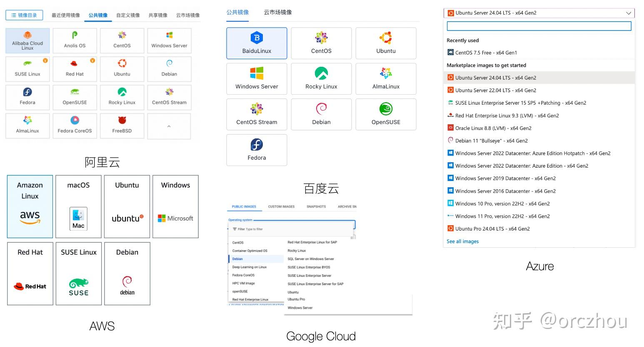
Task: Switch to the CUSTOM IMAGES tab
Action: 281,206
